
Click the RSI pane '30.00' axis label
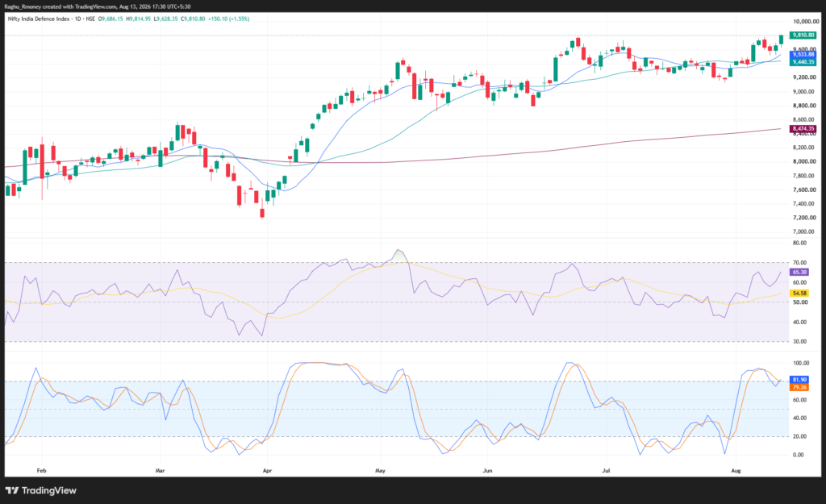(x=799, y=342)
